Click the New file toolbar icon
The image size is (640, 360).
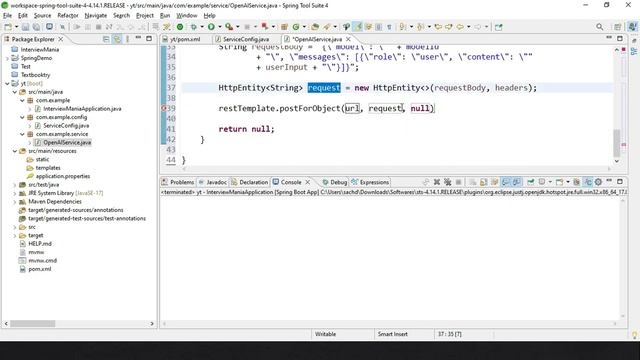(x=8, y=27)
